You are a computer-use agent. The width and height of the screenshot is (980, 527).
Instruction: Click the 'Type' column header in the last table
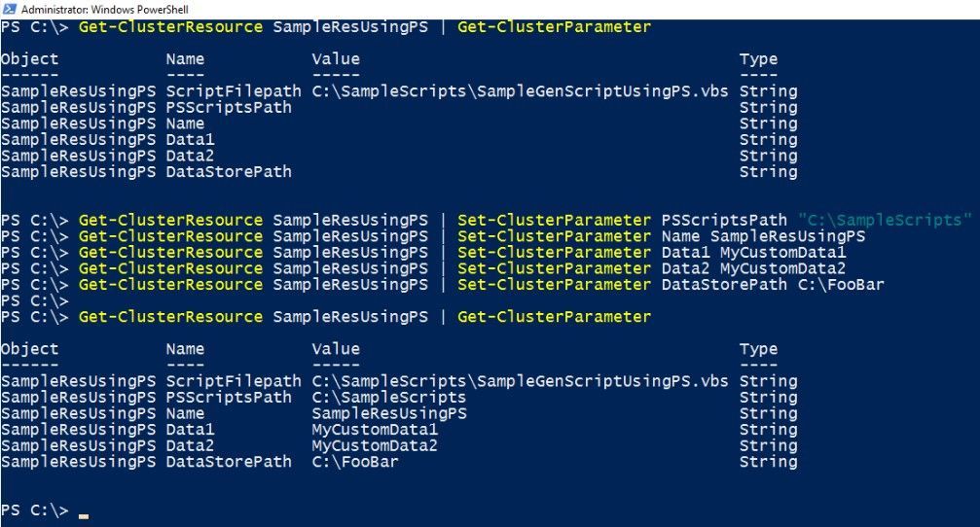click(758, 349)
